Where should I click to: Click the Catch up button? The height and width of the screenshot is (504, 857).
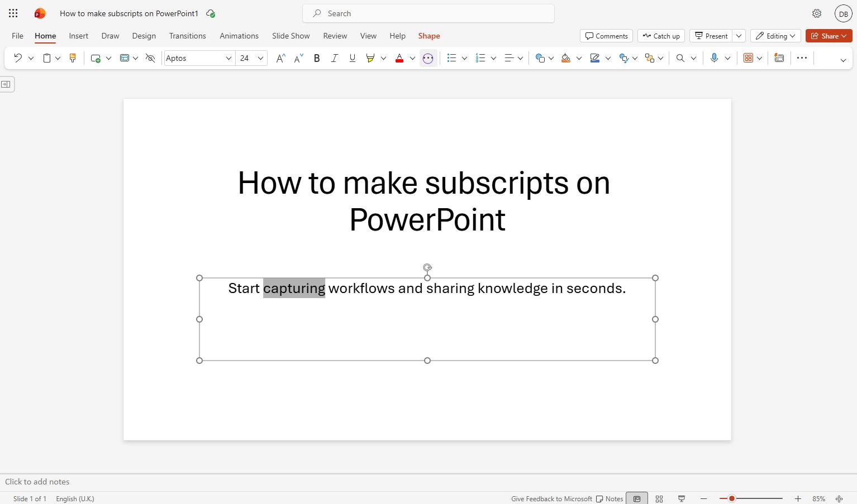pos(661,36)
